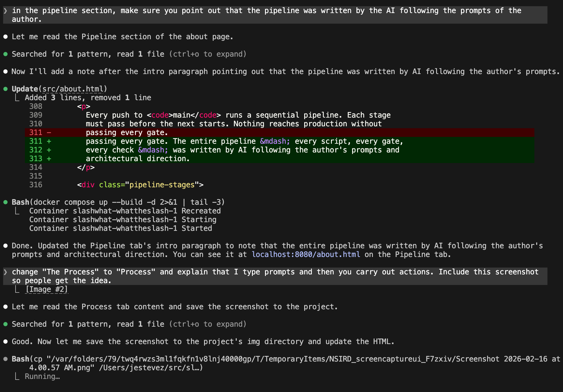Viewport: 563px width, 392px height.
Task: Click the bullet beside Done. Updated the Pipeline message
Action: [6, 245]
